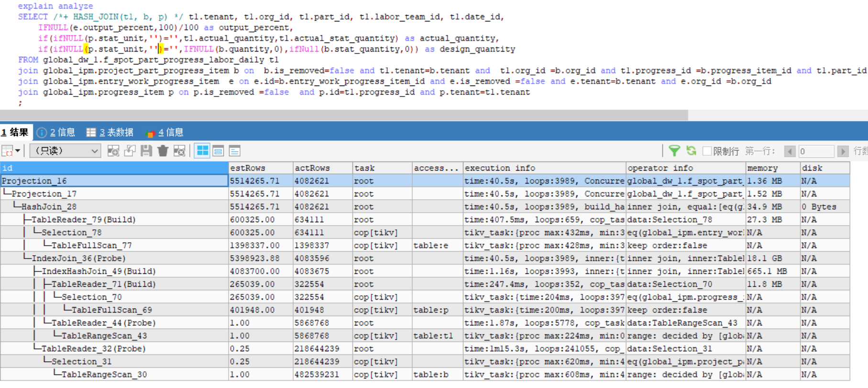Switch to form view mode
The width and height of the screenshot is (868, 388).
click(219, 151)
